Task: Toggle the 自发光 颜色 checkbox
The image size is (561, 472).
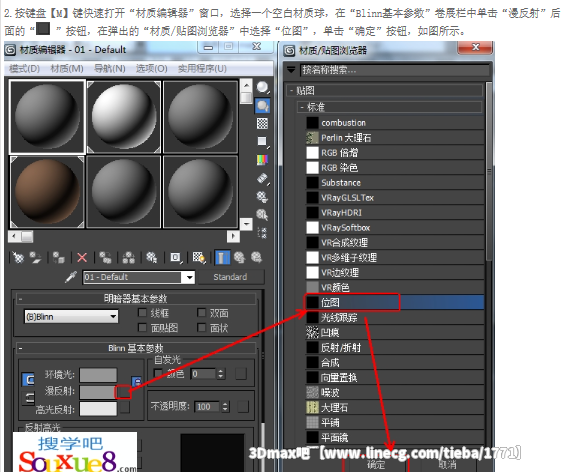Action: click(158, 374)
